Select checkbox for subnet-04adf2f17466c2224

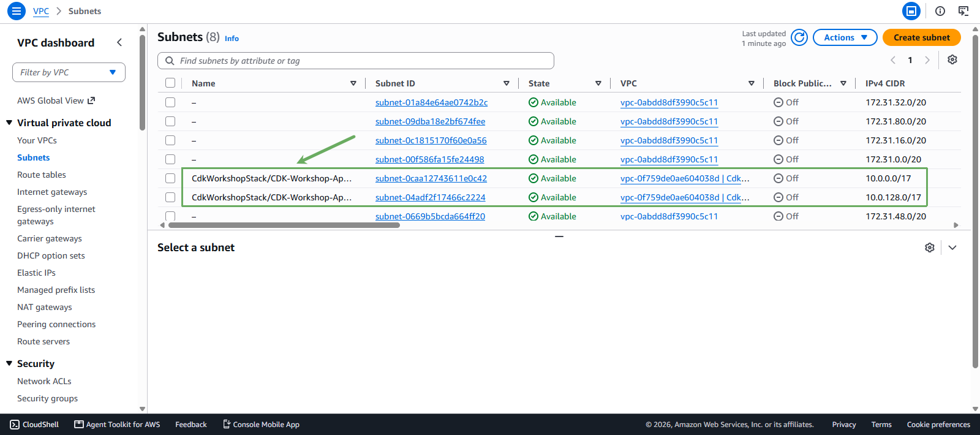[x=170, y=197]
